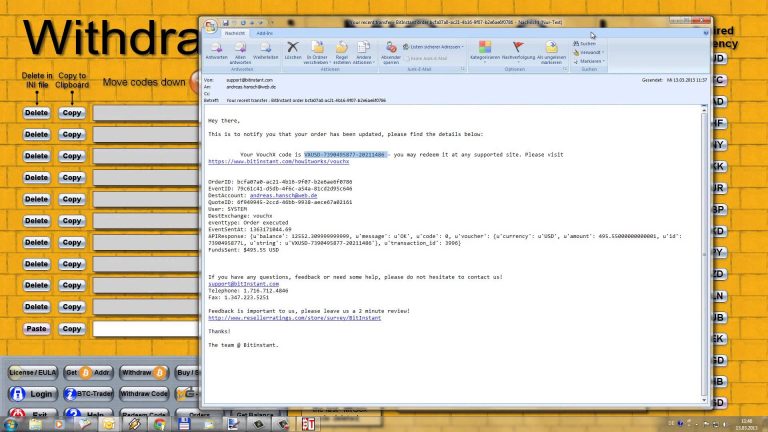The image size is (768, 432).
Task: Click the white code input field beside Paste
Action: (146, 329)
